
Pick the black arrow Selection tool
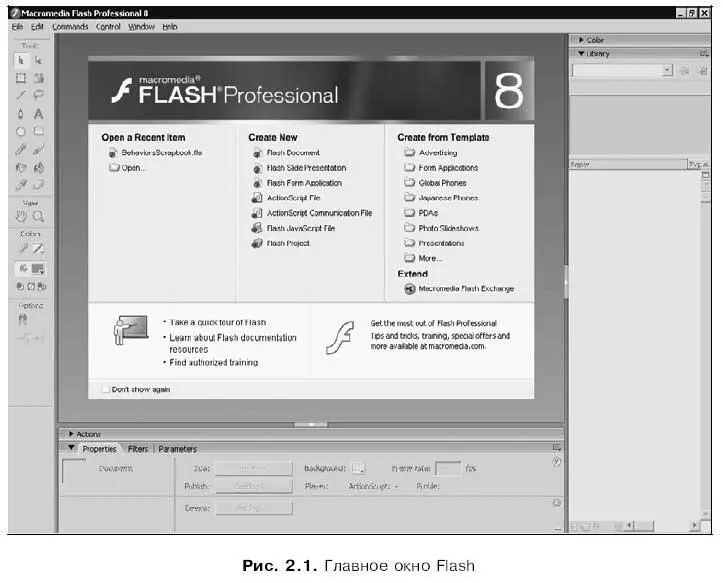tap(21, 60)
